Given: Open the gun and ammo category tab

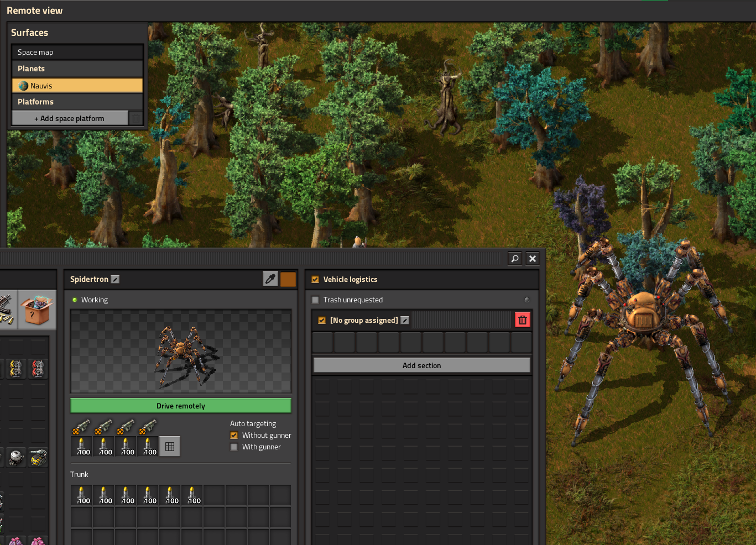Looking at the screenshot, I should coord(8,310).
